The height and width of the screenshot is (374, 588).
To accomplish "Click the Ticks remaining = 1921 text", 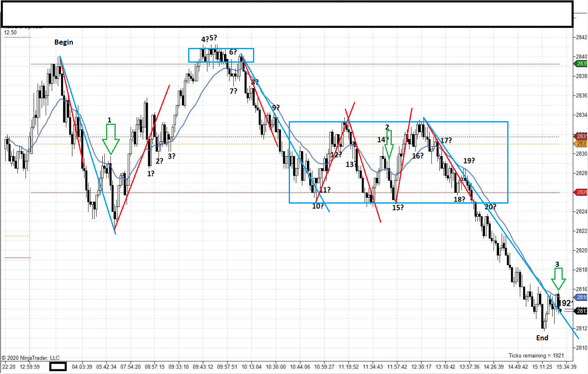I will [536, 355].
